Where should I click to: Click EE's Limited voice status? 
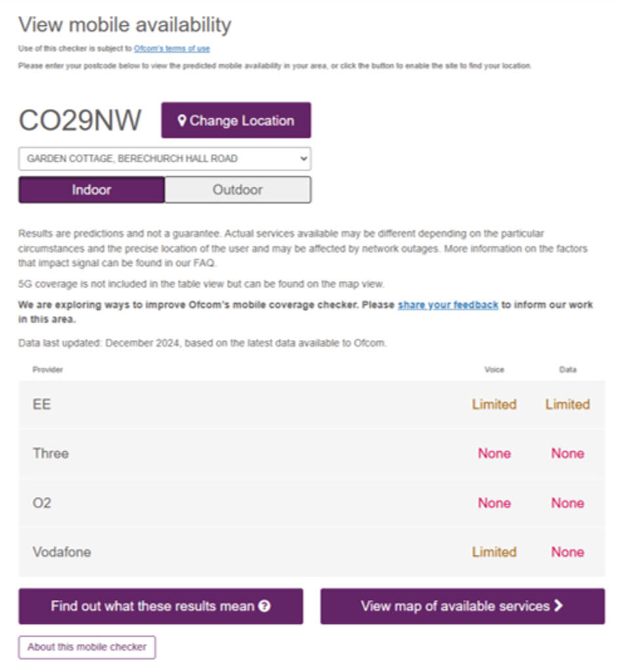click(494, 404)
